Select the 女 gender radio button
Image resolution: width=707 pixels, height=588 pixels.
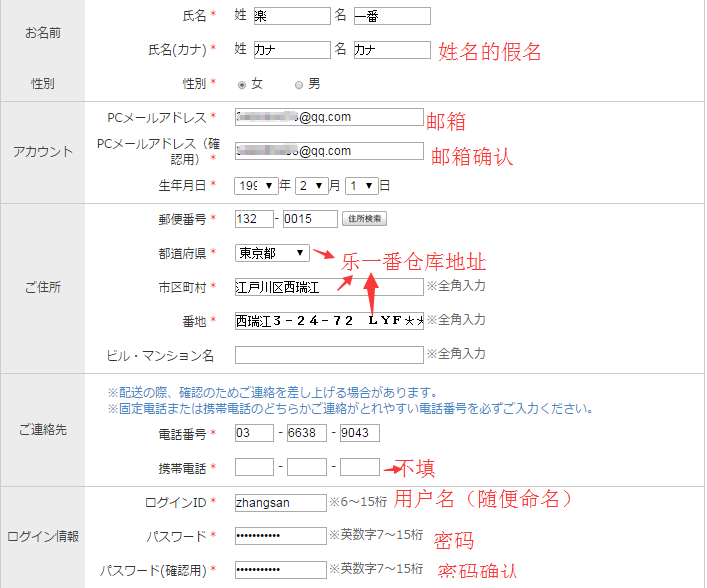tap(242, 84)
